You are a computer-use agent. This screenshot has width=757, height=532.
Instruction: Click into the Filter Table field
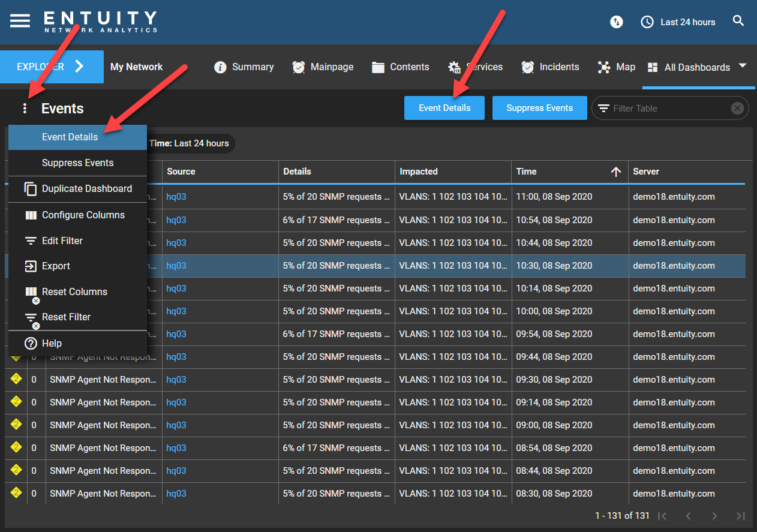[x=669, y=109]
